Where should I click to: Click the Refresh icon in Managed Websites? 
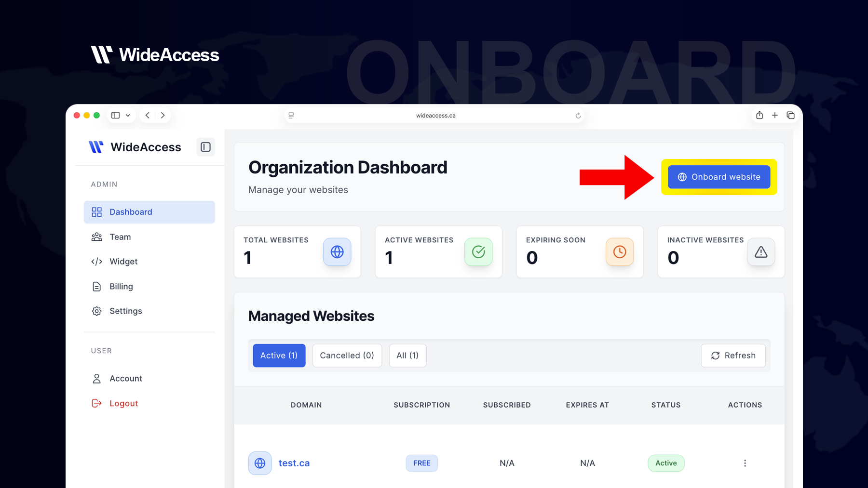pos(716,356)
